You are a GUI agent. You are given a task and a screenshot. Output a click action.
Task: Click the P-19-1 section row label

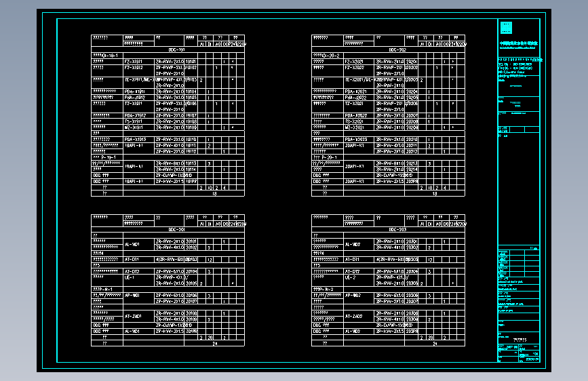click(x=104, y=157)
